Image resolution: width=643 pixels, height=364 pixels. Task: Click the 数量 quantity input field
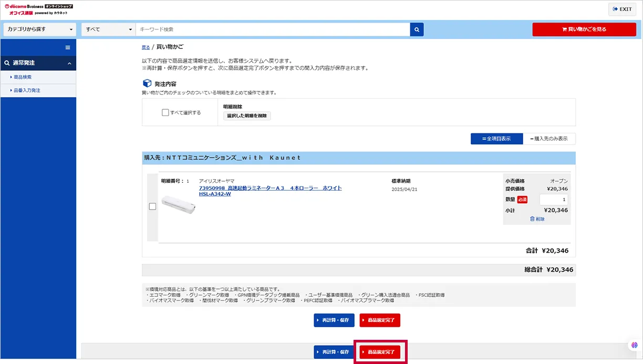[x=553, y=200]
